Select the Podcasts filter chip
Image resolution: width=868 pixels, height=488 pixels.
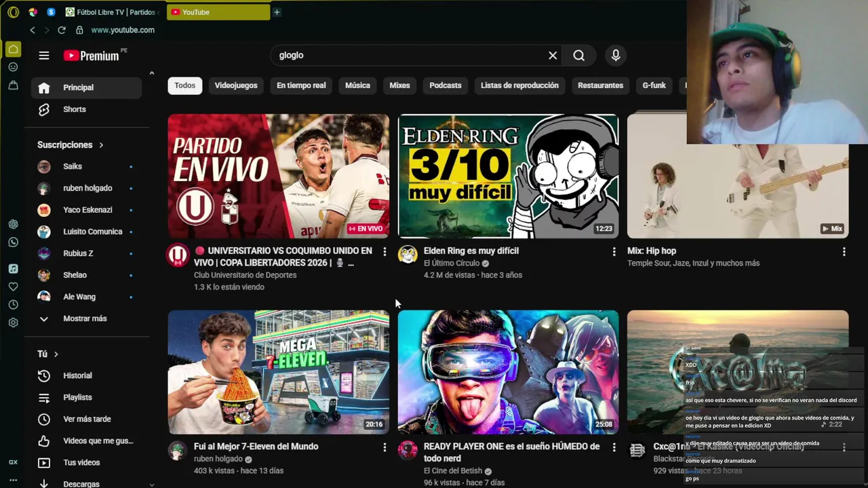(x=446, y=85)
